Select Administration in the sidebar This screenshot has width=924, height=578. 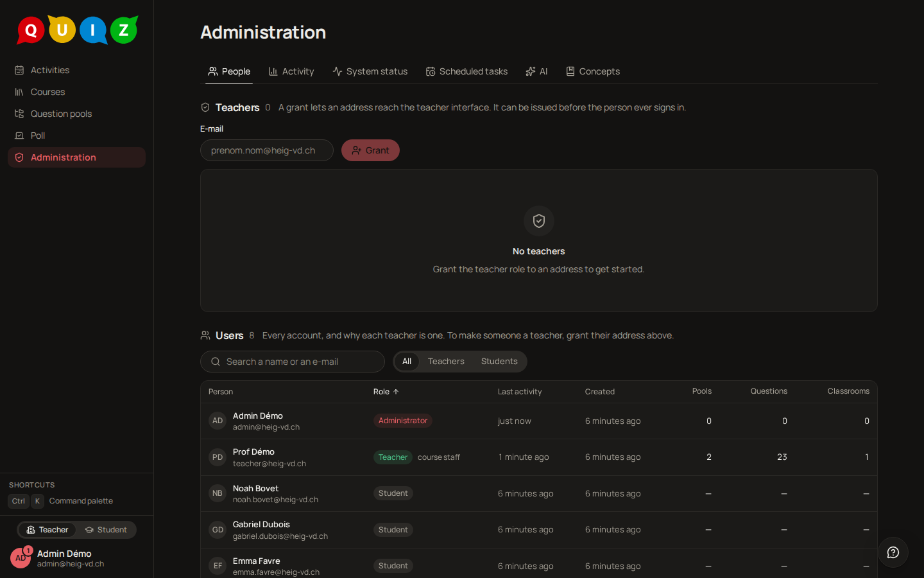[76, 157]
